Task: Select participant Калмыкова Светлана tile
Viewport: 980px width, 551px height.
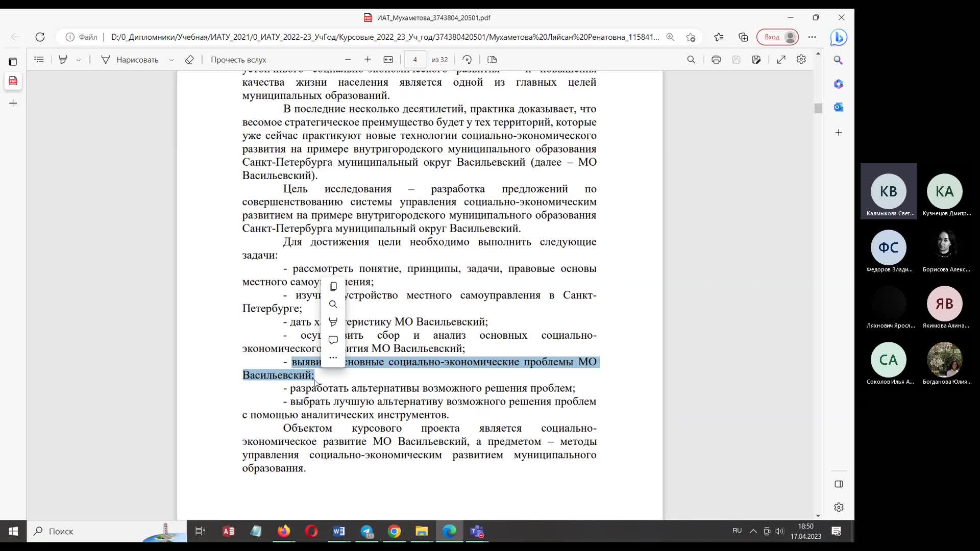Action: (x=889, y=192)
